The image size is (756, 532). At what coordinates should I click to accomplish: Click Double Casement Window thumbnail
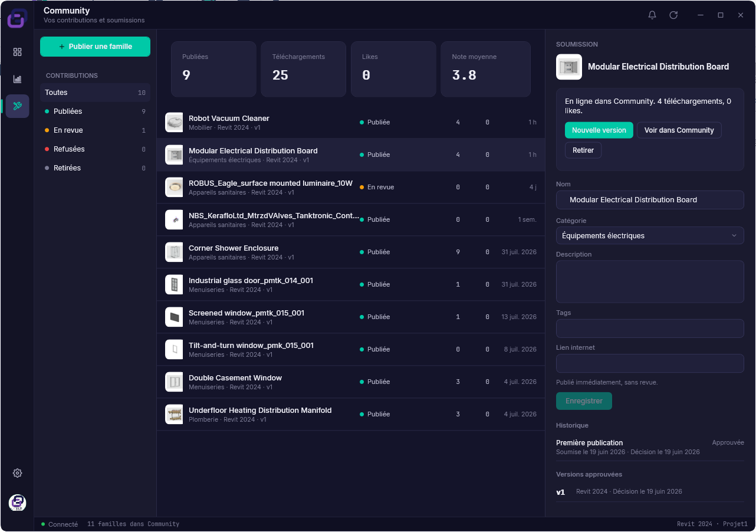click(174, 382)
